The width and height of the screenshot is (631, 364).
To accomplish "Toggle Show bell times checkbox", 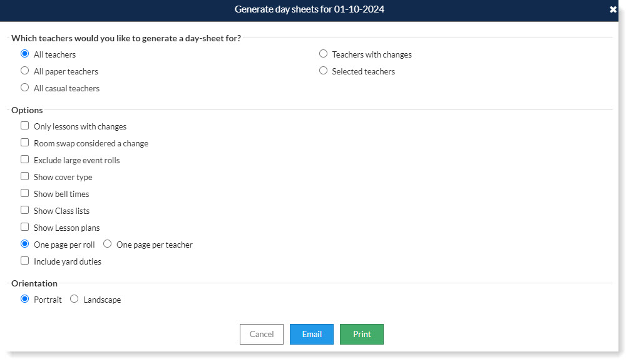I will pyautogui.click(x=25, y=193).
